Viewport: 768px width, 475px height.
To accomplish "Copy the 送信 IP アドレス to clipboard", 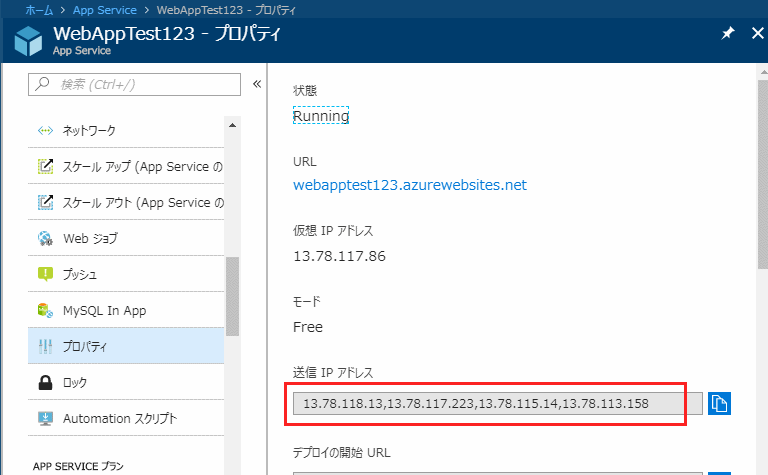I will (x=719, y=404).
